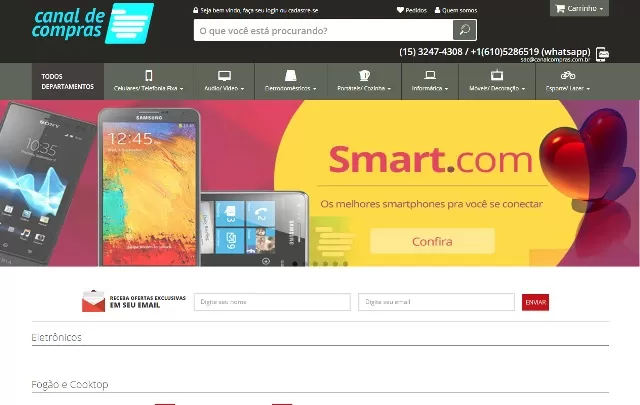This screenshot has width=640, height=405.
Task: Click the Canal de Compras logo
Action: [x=93, y=23]
